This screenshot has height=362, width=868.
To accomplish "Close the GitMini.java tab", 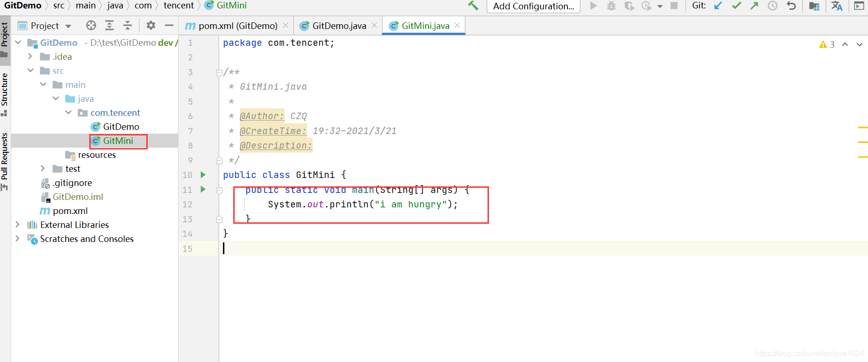I will [x=457, y=25].
